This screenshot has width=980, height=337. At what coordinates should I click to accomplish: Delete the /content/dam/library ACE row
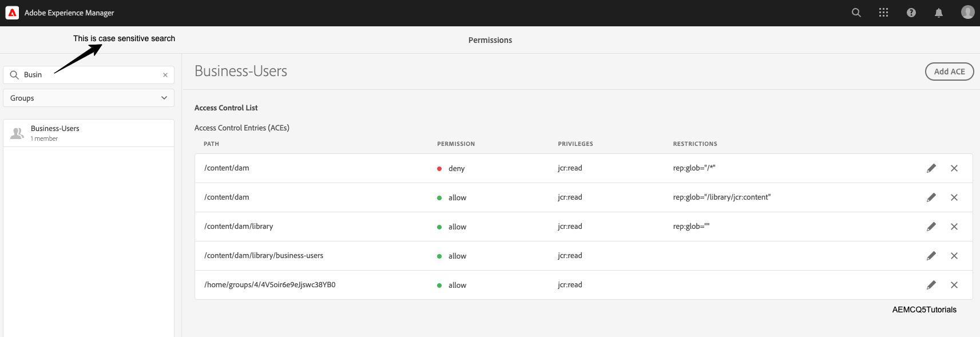click(954, 227)
